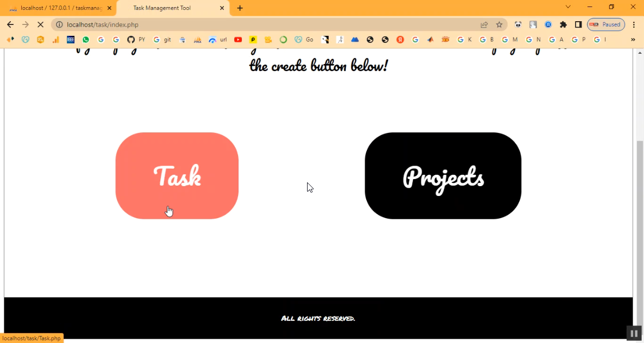644x343 pixels.
Task: Click the coral Task button
Action: click(177, 176)
